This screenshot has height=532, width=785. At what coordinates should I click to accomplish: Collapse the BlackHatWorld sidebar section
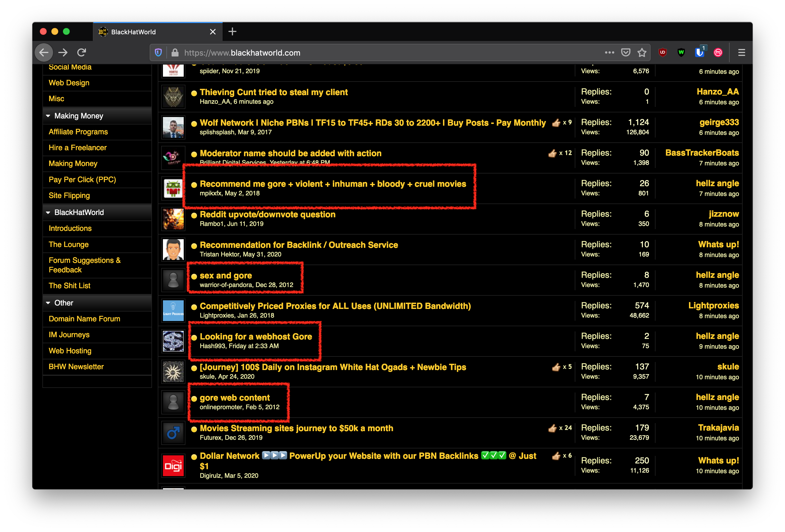pyautogui.click(x=48, y=212)
